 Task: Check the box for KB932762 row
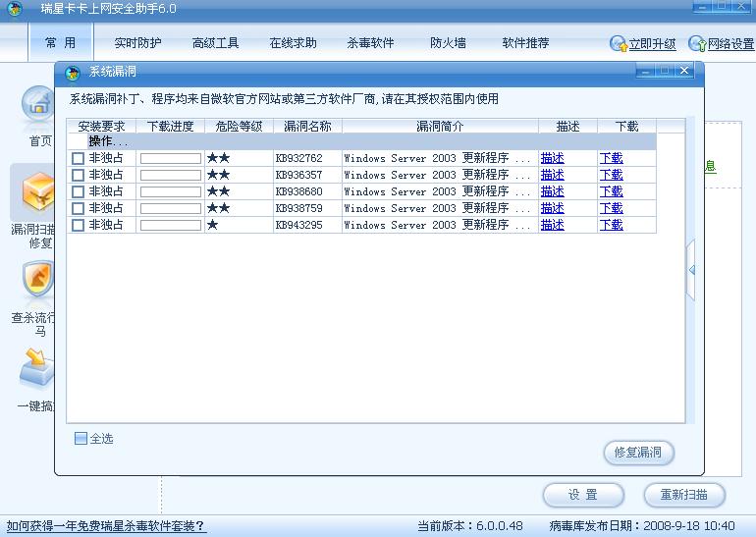tap(78, 159)
